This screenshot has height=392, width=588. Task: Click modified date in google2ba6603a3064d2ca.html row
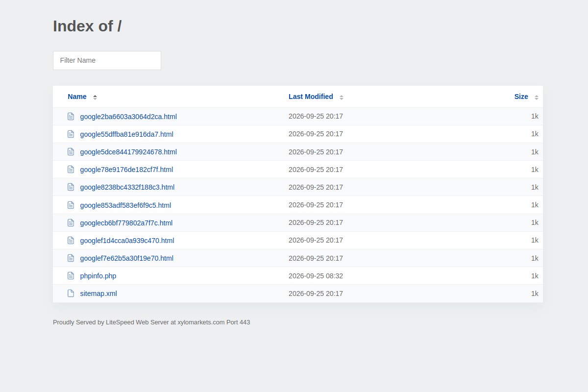(316, 116)
